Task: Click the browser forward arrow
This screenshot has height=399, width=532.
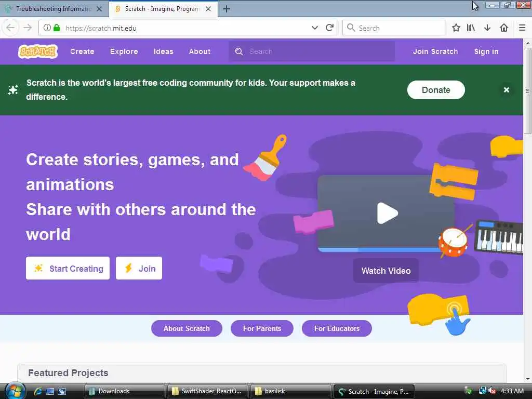Action: pos(28,28)
